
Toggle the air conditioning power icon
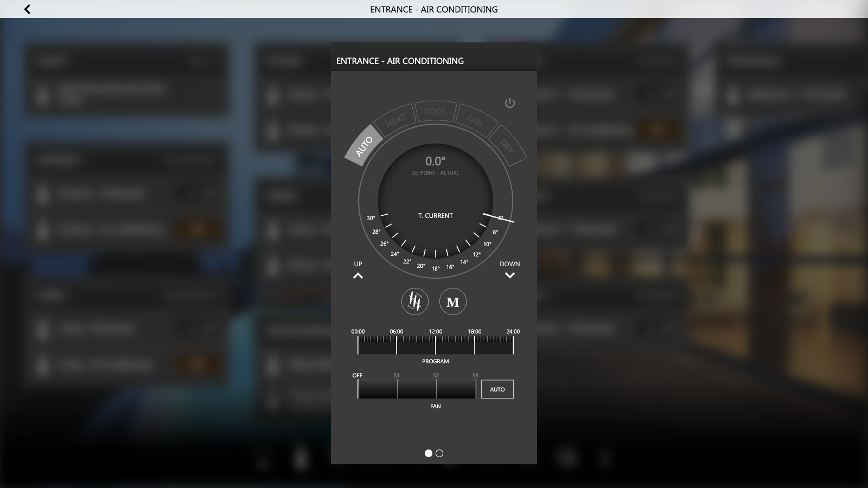point(509,103)
